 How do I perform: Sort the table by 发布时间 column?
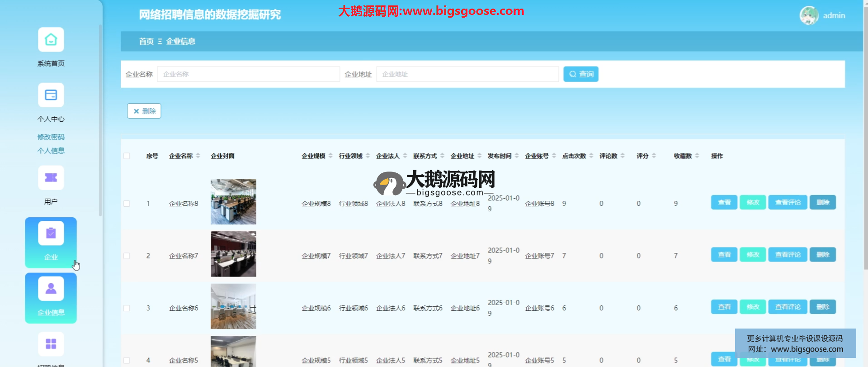pos(517,156)
